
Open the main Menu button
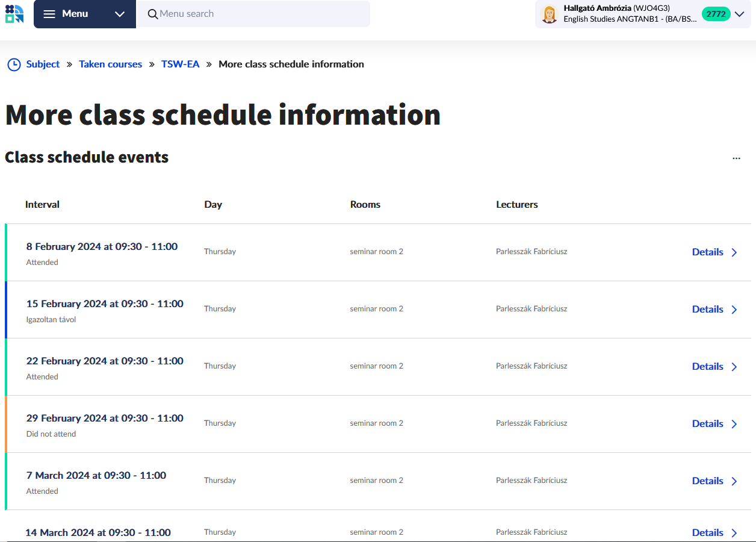75,14
